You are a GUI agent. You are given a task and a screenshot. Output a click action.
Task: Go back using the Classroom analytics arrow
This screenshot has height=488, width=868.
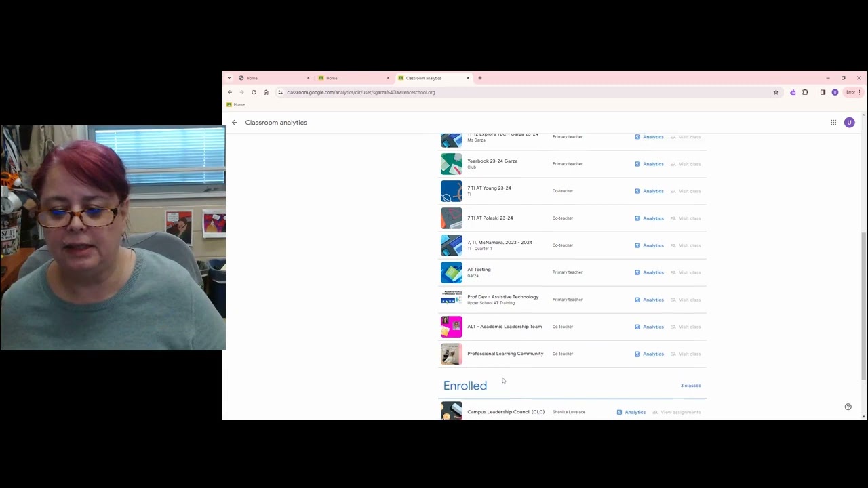click(235, 123)
